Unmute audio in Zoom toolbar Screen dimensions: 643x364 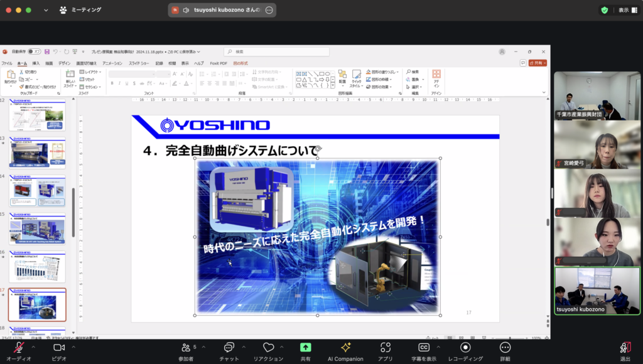tap(18, 351)
